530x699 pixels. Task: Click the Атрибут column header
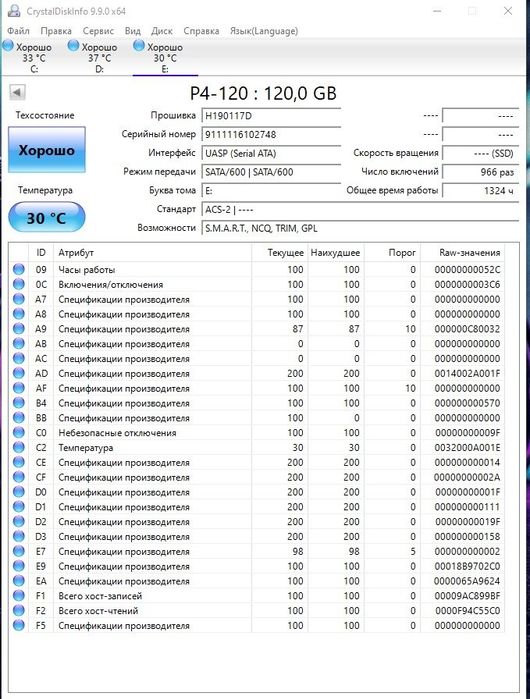click(x=152, y=253)
